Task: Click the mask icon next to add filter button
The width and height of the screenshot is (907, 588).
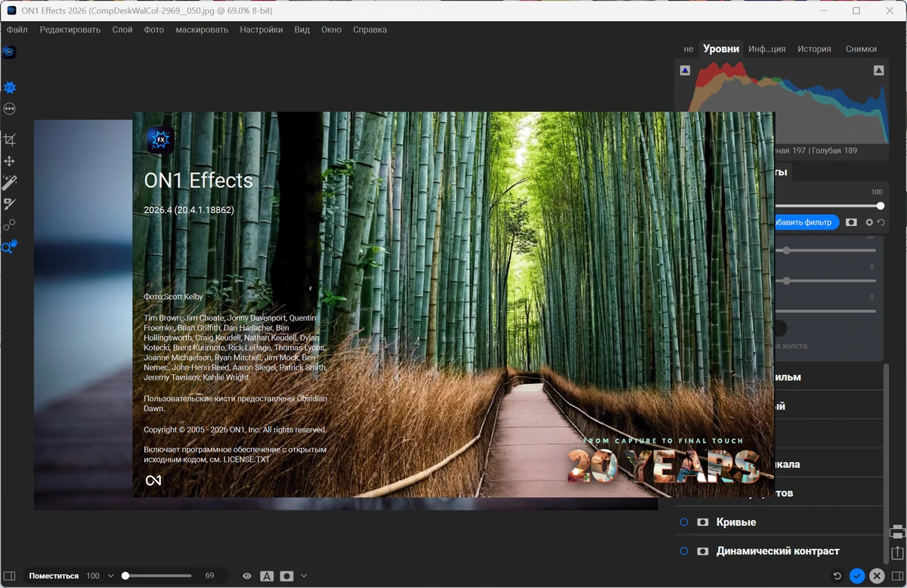Action: [851, 222]
